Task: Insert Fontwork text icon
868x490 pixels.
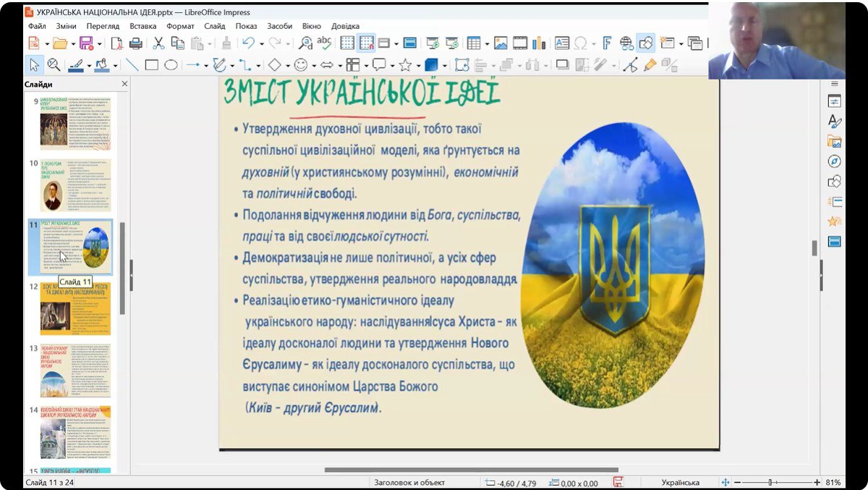Action: pos(608,43)
